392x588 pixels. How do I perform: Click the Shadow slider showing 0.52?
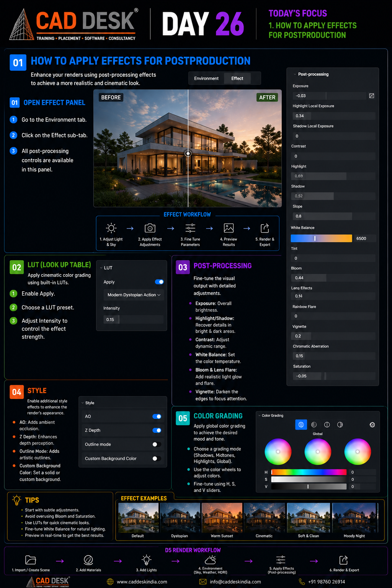(x=333, y=196)
